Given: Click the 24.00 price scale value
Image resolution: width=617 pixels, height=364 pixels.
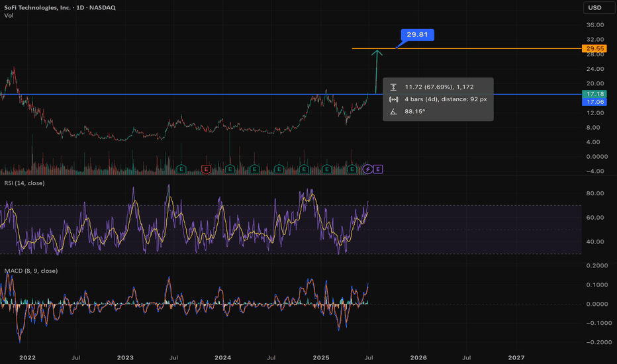Looking at the screenshot, I should pos(595,69).
